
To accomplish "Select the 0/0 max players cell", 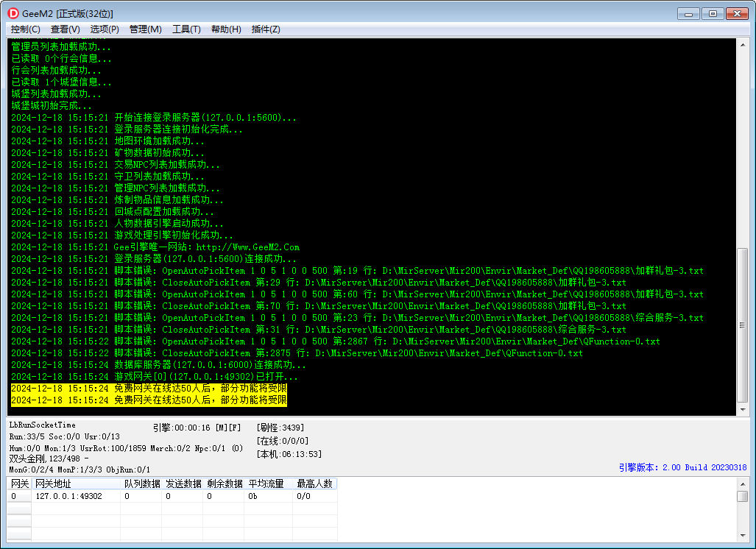I will (x=315, y=496).
